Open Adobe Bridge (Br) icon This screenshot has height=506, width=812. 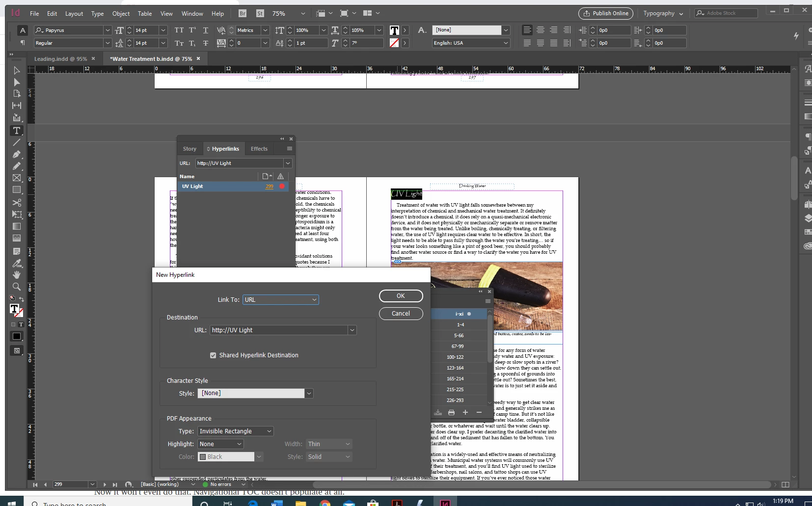pyautogui.click(x=243, y=13)
